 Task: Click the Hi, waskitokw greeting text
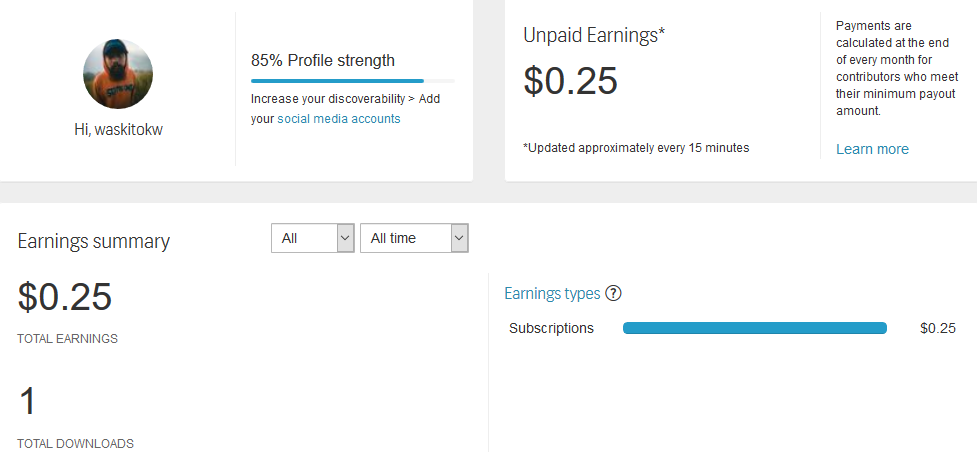(118, 130)
